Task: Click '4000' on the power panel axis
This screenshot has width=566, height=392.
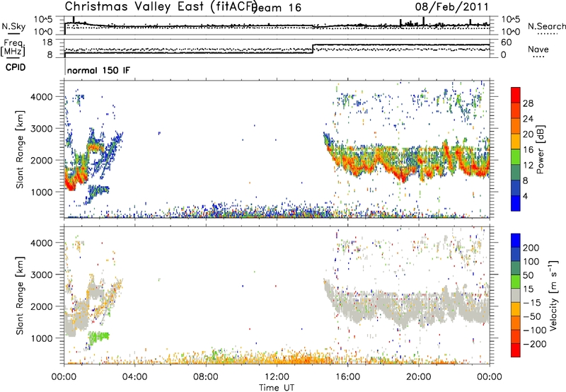Action: [42, 97]
